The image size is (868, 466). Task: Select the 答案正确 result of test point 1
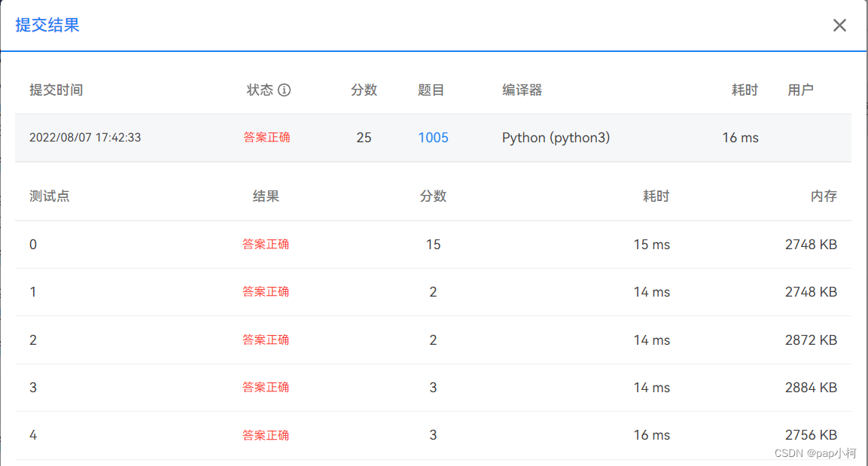point(266,292)
